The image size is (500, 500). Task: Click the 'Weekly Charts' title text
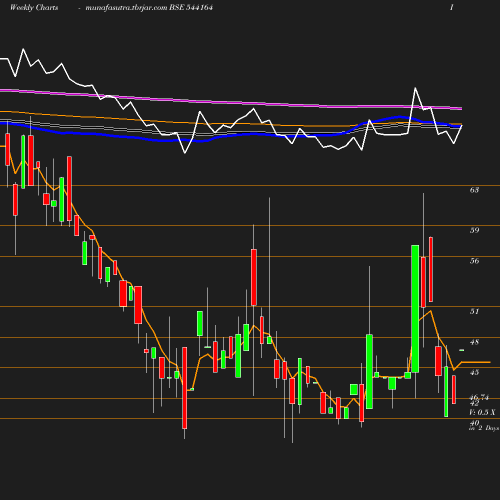coord(34,8)
